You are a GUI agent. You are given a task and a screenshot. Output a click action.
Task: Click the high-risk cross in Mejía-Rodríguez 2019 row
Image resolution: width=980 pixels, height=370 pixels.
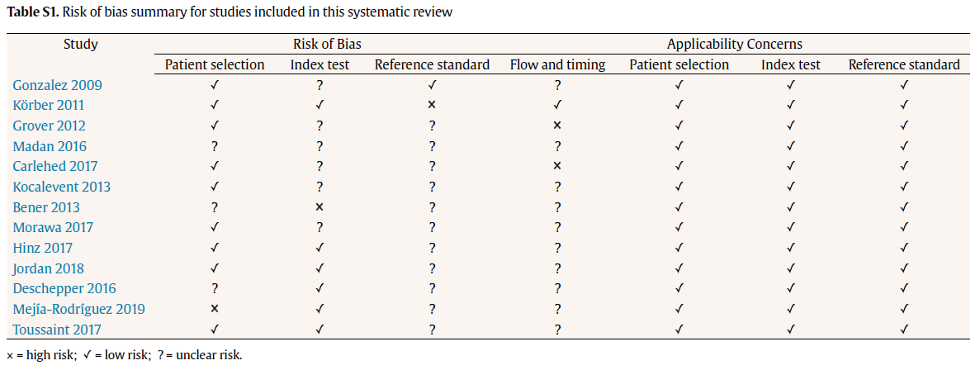click(x=215, y=310)
